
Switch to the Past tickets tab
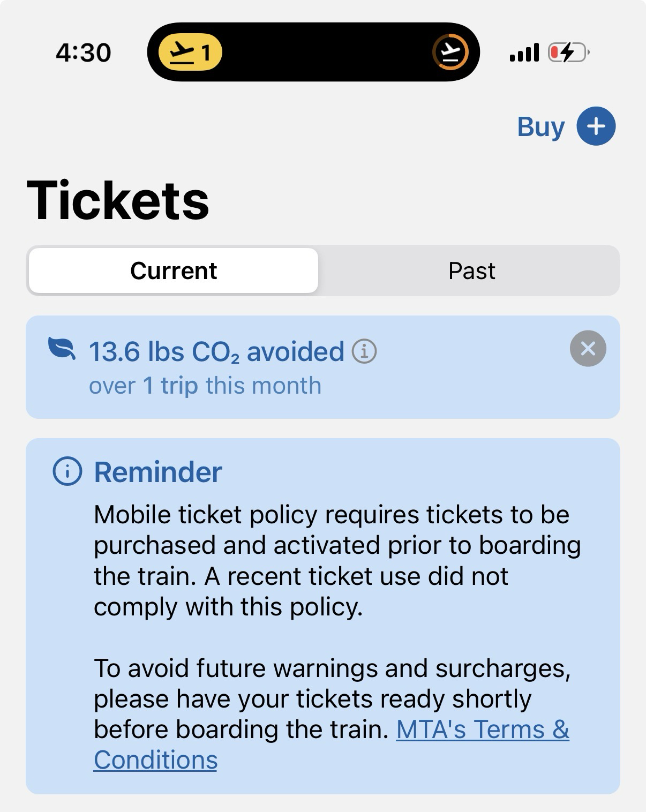471,270
